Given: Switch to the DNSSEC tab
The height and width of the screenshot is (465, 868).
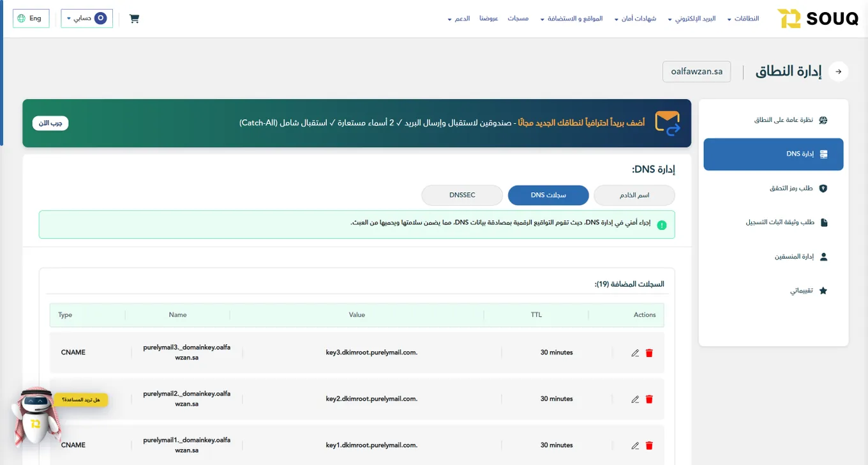Looking at the screenshot, I should click(x=462, y=195).
